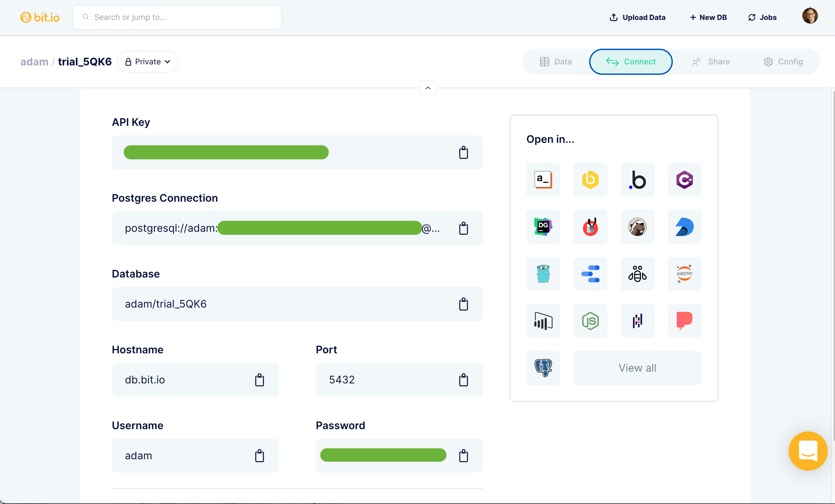
Task: Click inside the search bar
Action: [x=177, y=17]
